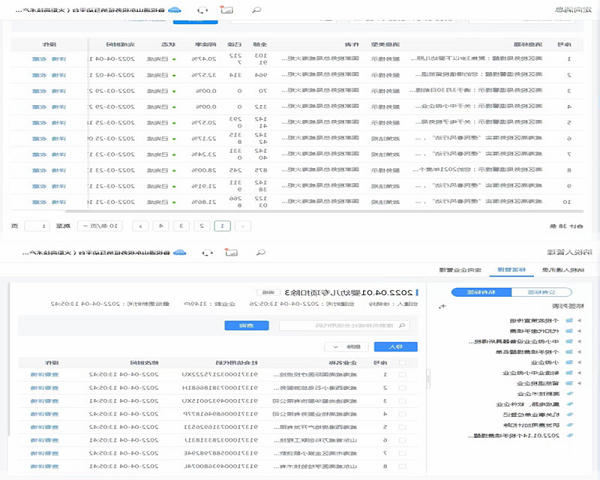Click the blue 导入 button

[x=396, y=347]
